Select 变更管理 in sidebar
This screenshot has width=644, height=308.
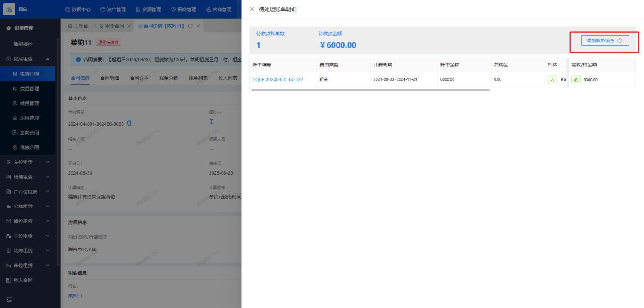coord(28,88)
